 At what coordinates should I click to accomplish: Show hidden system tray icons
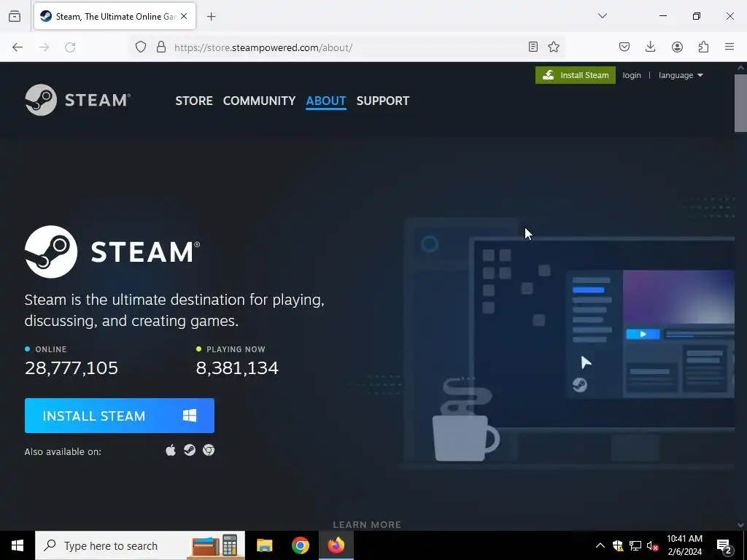coord(600,545)
